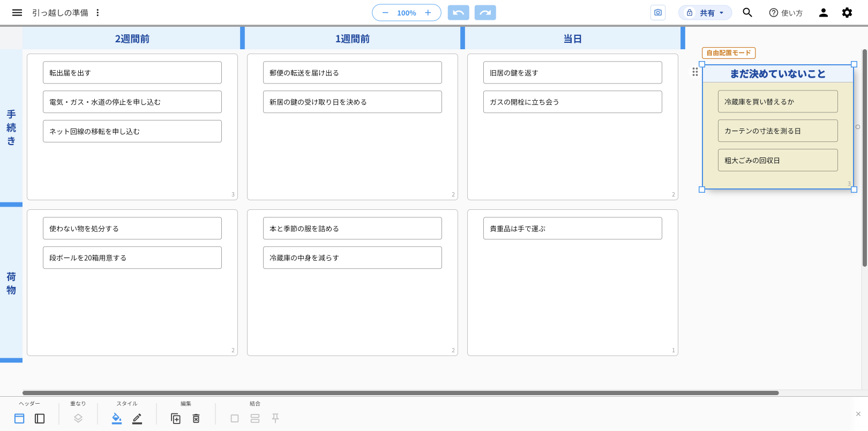868x431 pixels.
Task: Grab the drag handle of the free-placement card
Action: pos(695,72)
